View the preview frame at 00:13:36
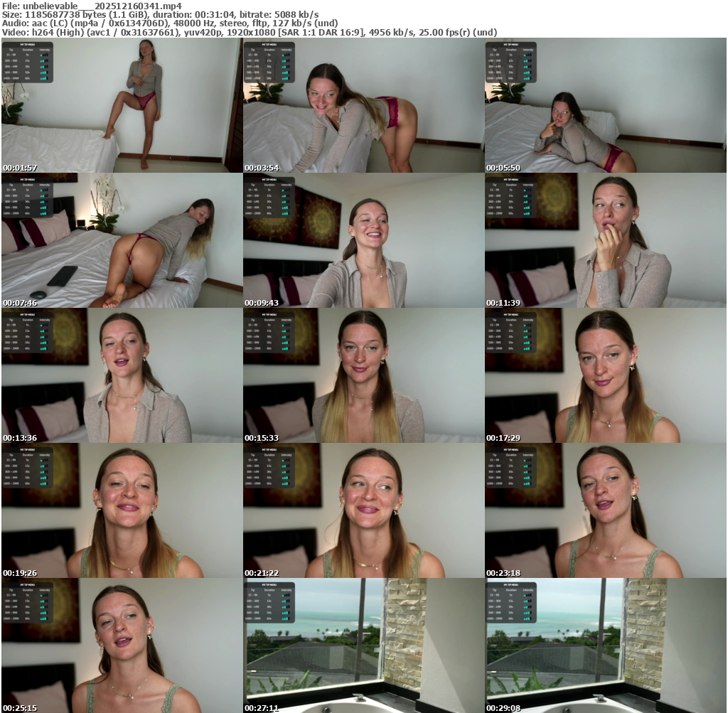Viewport: 728px width, 713px height. 122,375
